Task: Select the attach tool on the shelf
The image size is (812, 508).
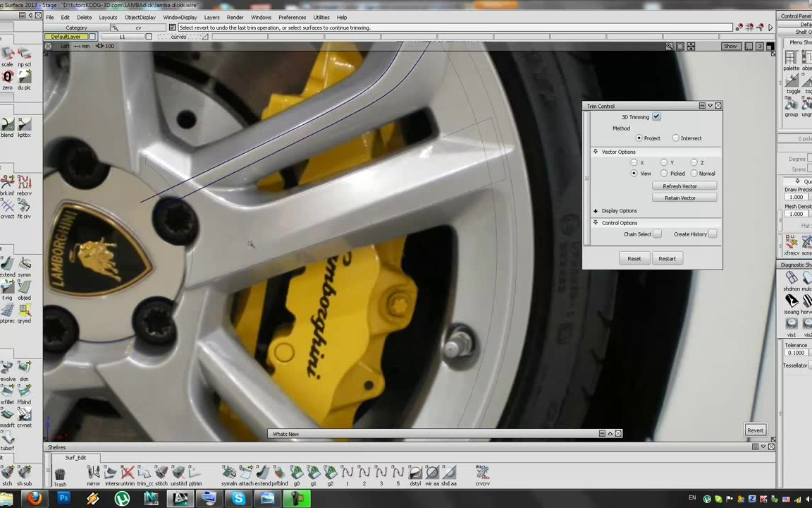Action: pos(246,473)
